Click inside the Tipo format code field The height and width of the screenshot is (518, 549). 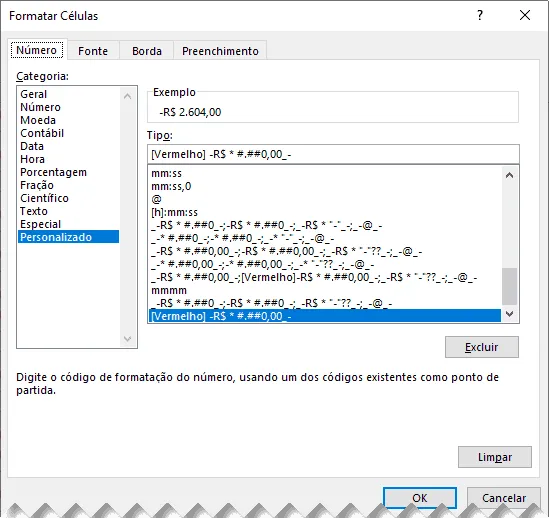click(333, 154)
